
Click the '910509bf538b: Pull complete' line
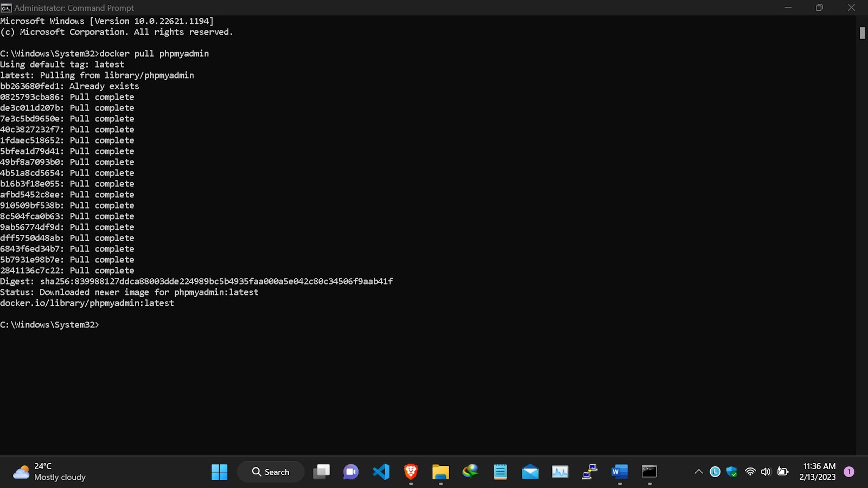(67, 206)
